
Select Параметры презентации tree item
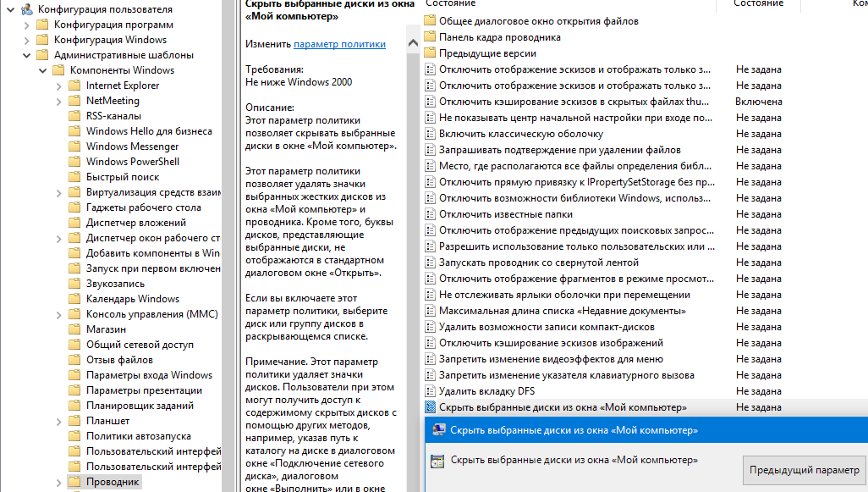[144, 390]
